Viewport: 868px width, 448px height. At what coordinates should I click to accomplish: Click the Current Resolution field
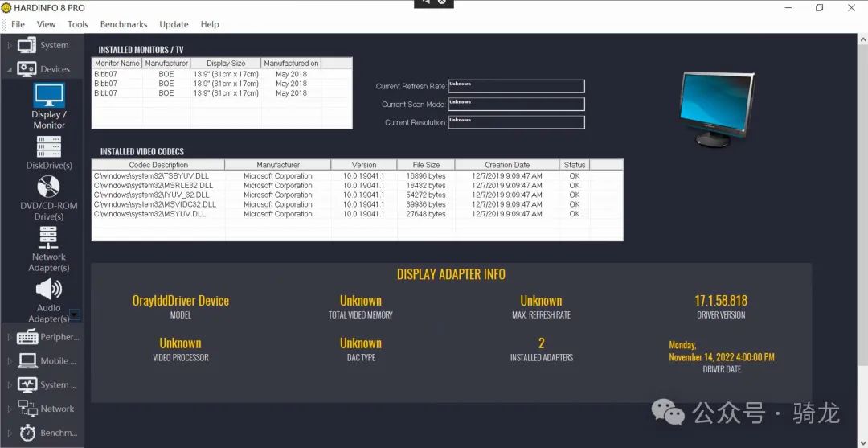point(516,121)
